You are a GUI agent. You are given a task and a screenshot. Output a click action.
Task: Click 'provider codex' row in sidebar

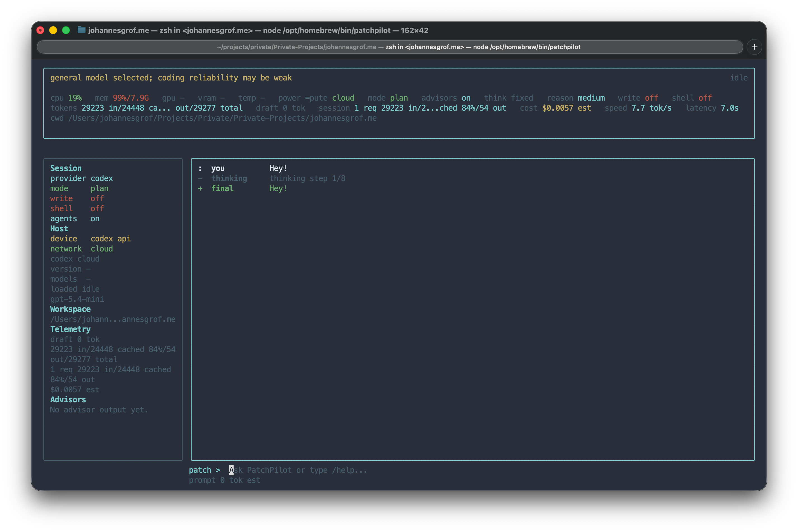pos(82,179)
